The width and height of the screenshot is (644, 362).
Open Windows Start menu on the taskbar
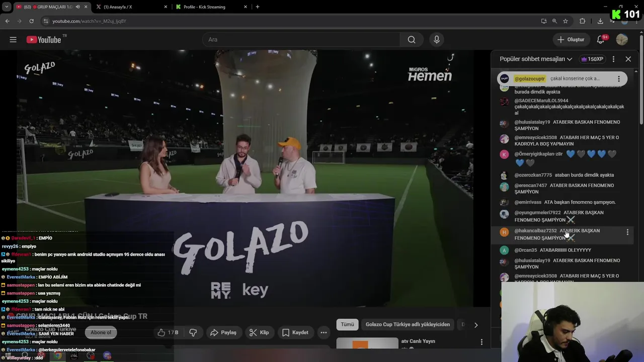[x=9, y=355]
